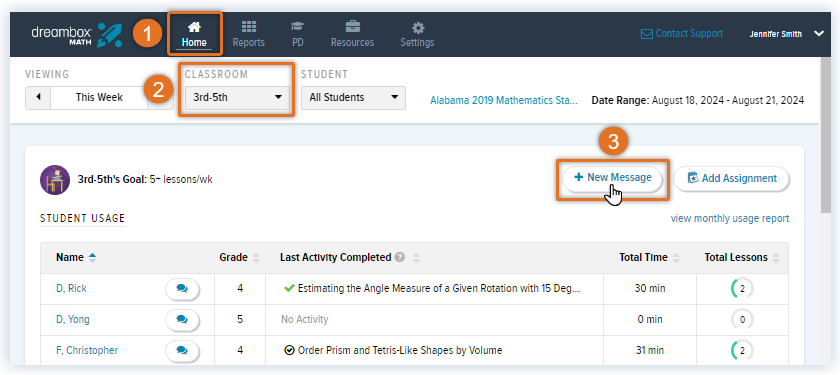Image resolution: width=840 pixels, height=375 pixels.
Task: Click circled check icon on Christopher's activity
Action: pyautogui.click(x=290, y=350)
